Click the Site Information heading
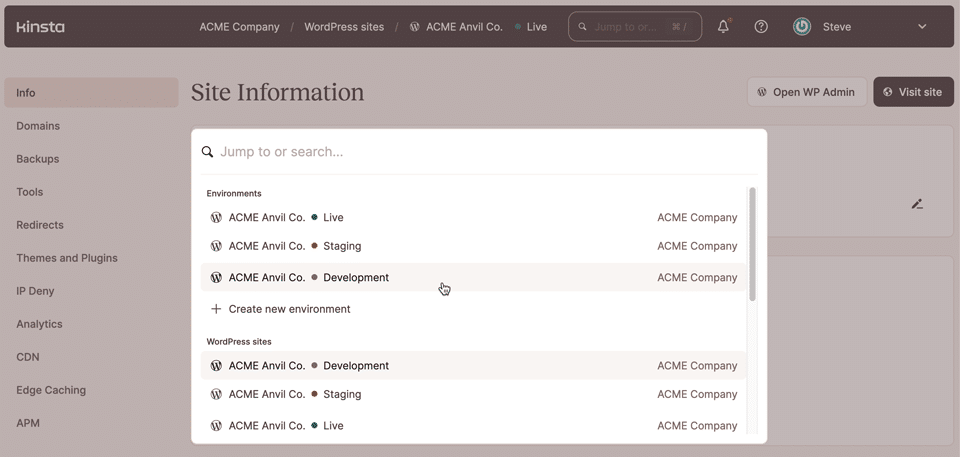 [x=277, y=93]
